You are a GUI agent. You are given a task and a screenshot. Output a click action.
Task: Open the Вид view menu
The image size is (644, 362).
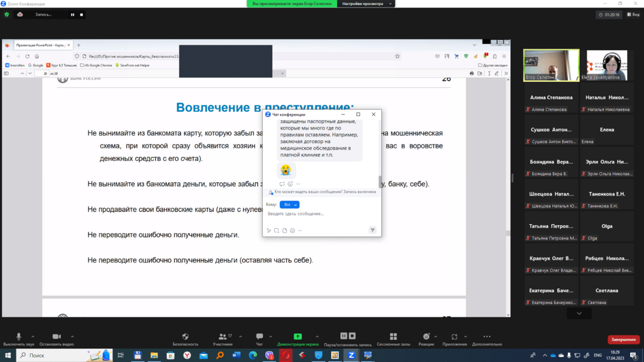pos(634,14)
